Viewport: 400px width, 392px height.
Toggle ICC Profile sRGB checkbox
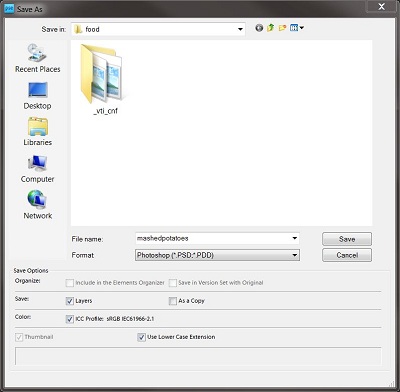pos(70,319)
